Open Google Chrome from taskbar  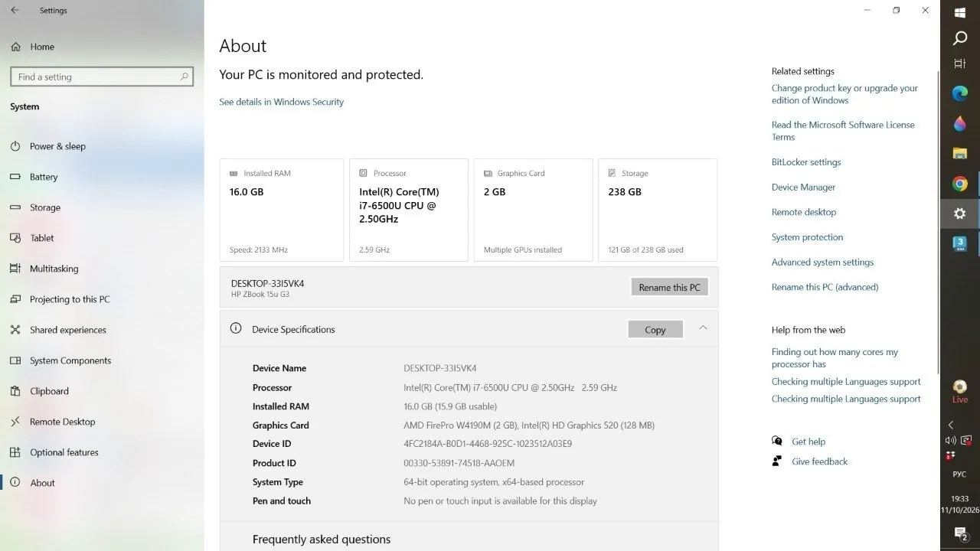point(960,184)
